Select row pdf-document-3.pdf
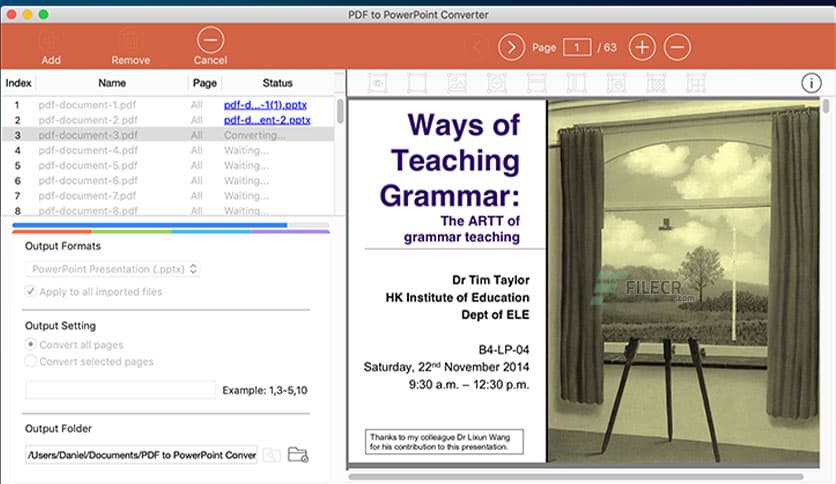 [168, 135]
